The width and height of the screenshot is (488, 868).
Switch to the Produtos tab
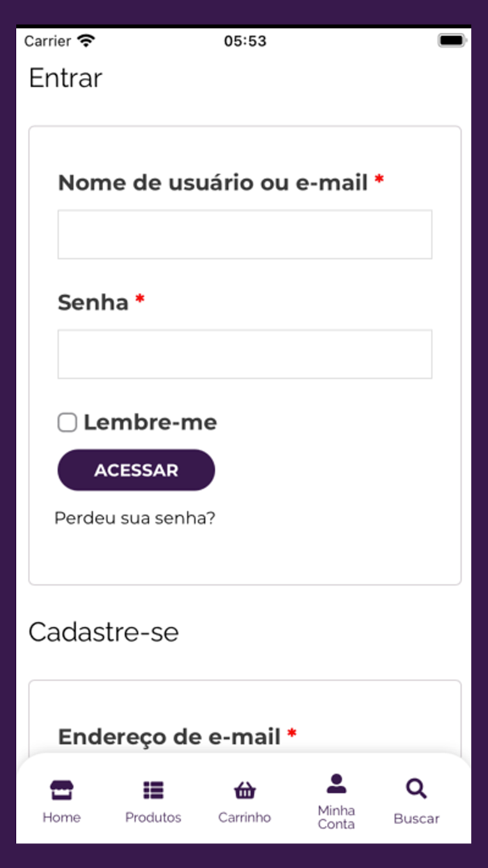click(x=153, y=818)
